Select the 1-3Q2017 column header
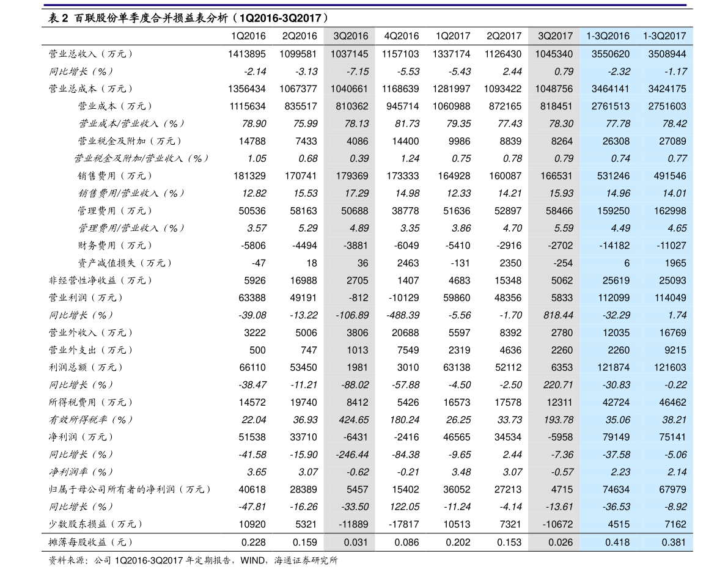This screenshot has width=728, height=578. point(664,36)
